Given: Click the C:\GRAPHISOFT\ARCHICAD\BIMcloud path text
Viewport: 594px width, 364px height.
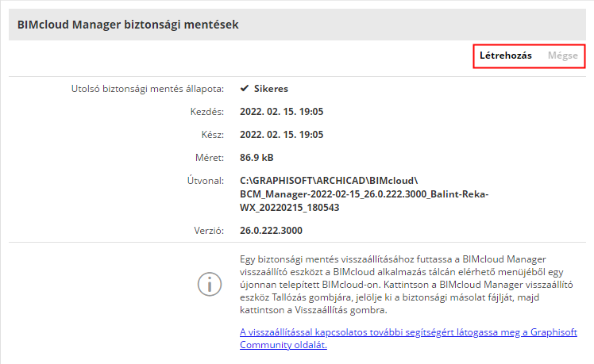Looking at the screenshot, I should (364, 194).
